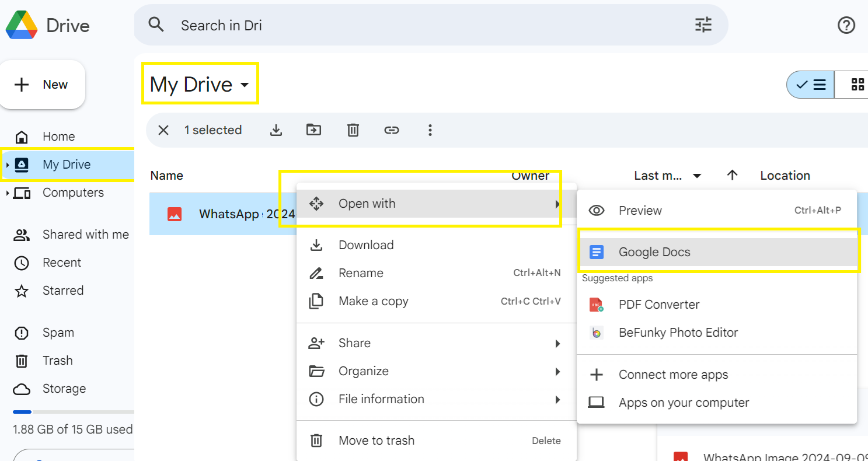The height and width of the screenshot is (461, 868).
Task: Click the Google Drive logo
Action: [x=22, y=25]
